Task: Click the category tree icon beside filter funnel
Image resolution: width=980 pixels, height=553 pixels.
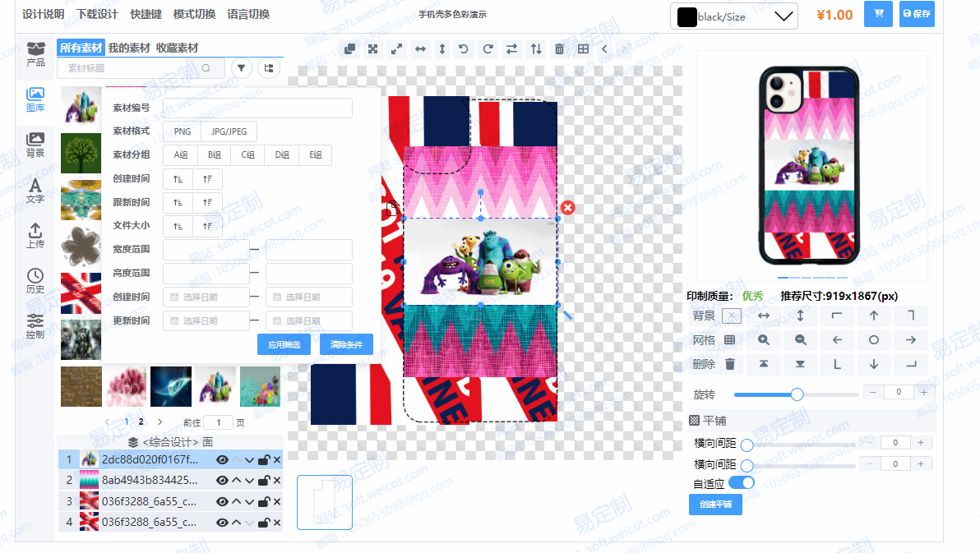Action: [x=269, y=68]
